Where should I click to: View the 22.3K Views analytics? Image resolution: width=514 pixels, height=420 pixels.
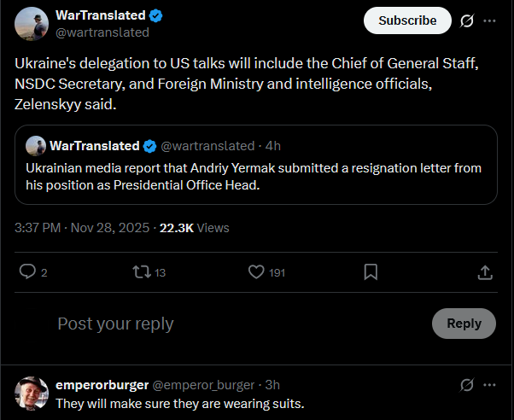pos(194,228)
